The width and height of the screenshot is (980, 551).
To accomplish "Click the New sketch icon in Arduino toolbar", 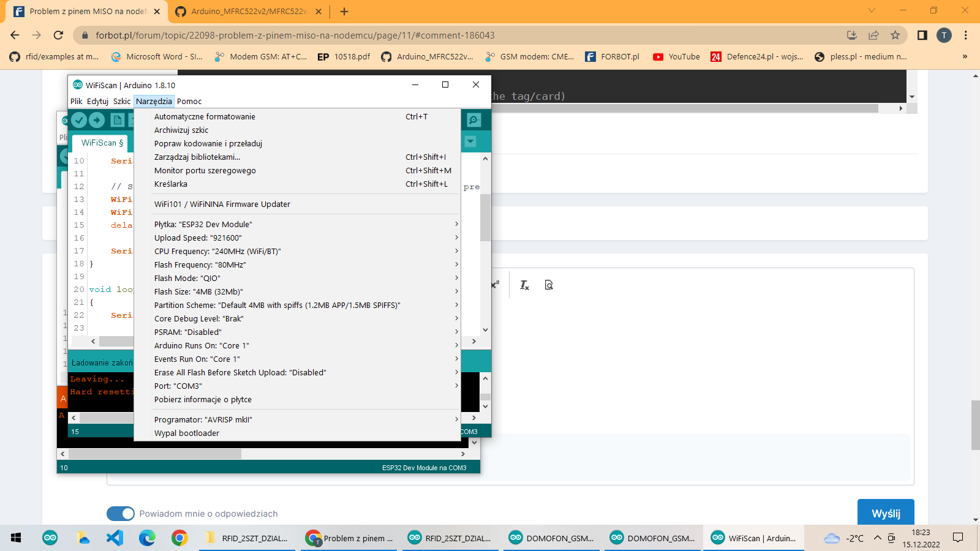I will (118, 120).
